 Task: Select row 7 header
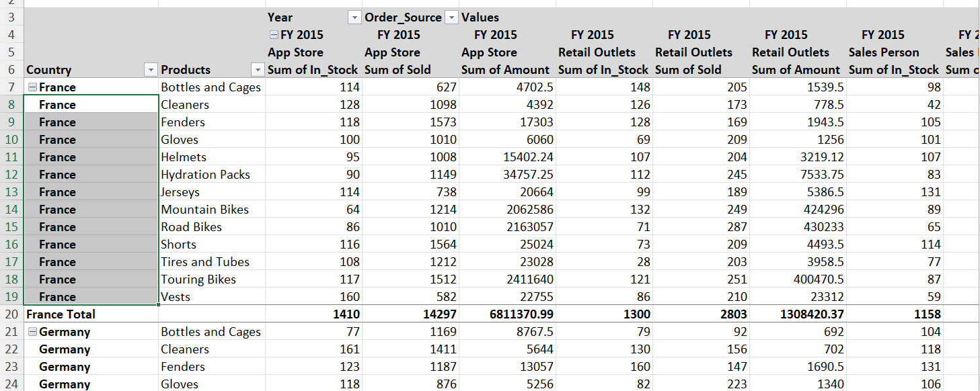[x=11, y=87]
